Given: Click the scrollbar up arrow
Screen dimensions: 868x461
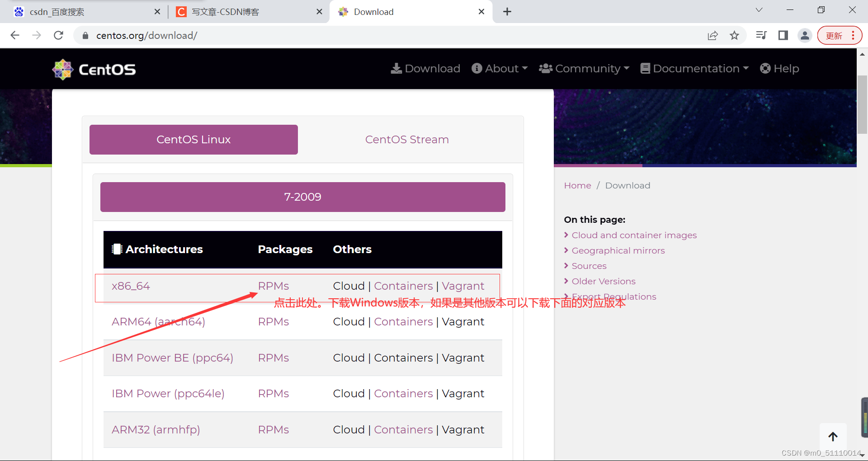Looking at the screenshot, I should click(x=862, y=54).
